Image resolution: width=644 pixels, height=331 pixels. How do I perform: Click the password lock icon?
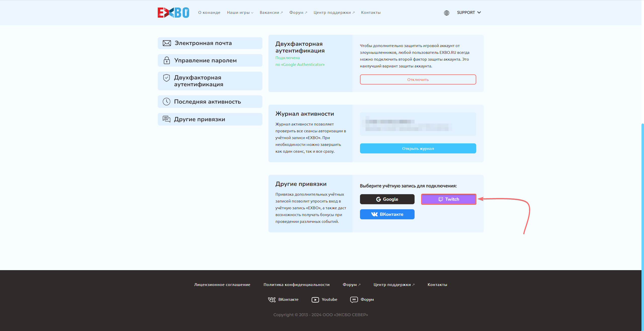tap(167, 60)
